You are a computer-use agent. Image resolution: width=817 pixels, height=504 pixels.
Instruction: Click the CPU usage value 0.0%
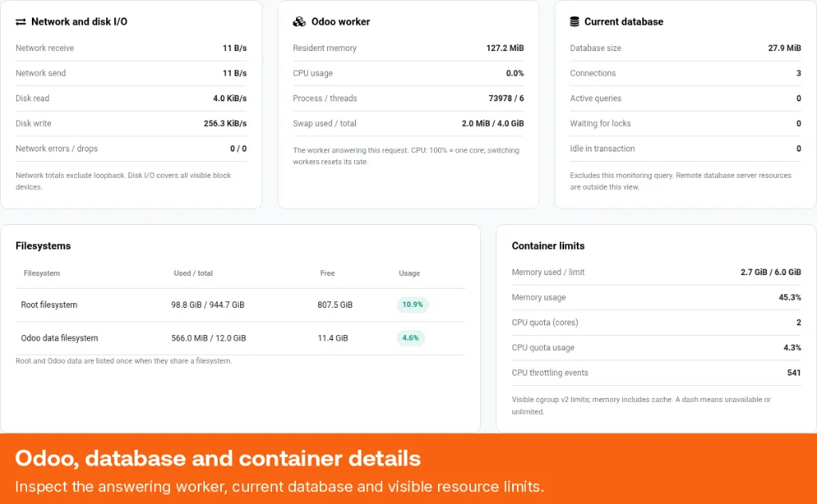click(515, 73)
